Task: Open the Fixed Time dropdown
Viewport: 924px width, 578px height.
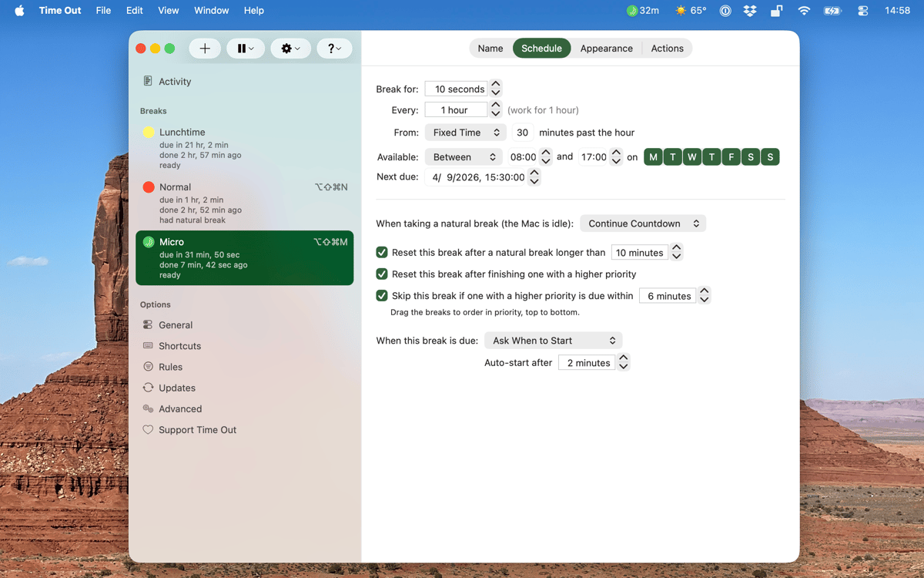Action: click(x=466, y=133)
